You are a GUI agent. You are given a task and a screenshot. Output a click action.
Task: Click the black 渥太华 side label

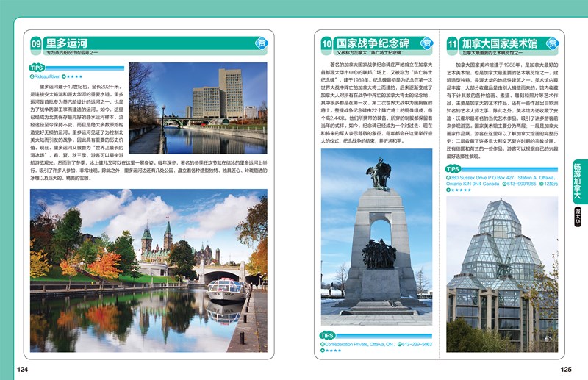click(x=578, y=217)
